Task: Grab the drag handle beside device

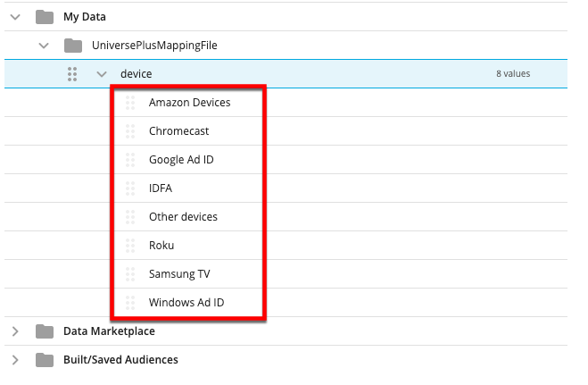Action: pyautogui.click(x=72, y=74)
